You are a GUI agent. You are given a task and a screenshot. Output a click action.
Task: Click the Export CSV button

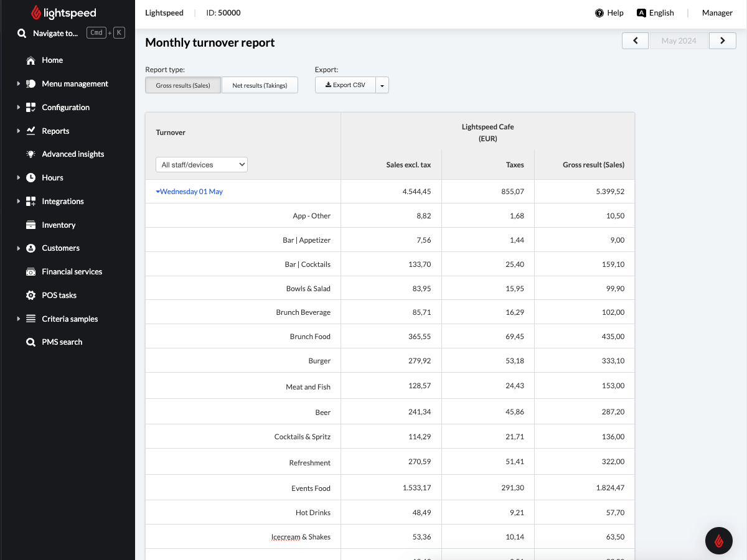coord(345,85)
